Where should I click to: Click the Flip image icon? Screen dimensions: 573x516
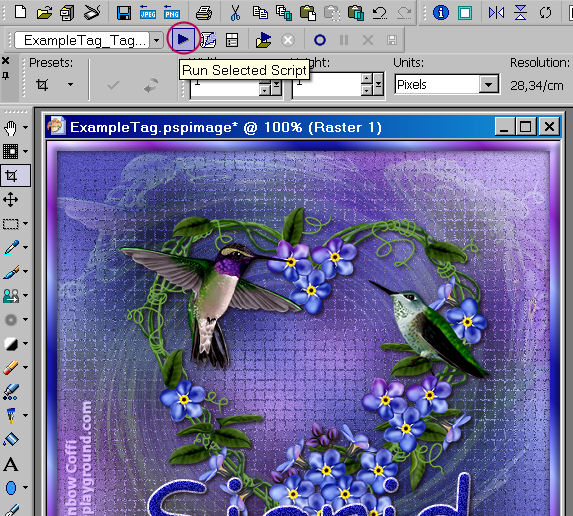(x=520, y=13)
